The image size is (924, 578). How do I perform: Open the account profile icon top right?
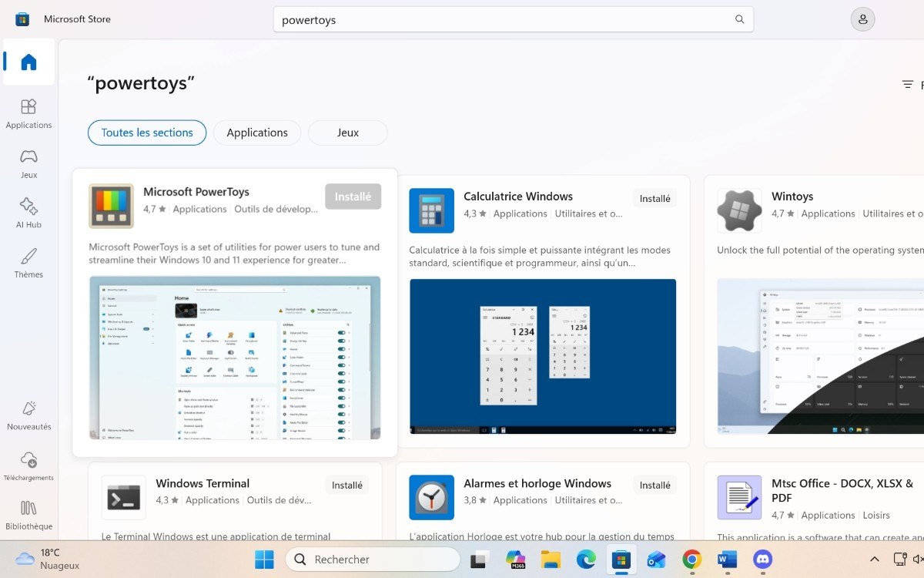[x=862, y=18]
